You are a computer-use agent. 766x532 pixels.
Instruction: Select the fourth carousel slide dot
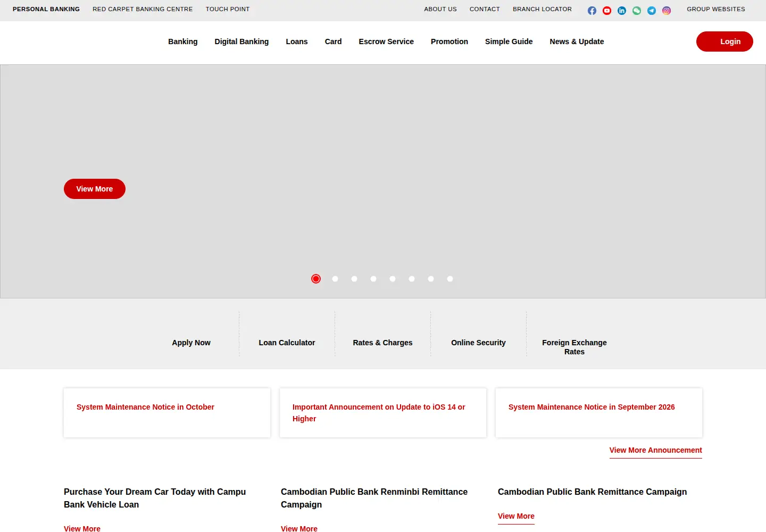[373, 279]
